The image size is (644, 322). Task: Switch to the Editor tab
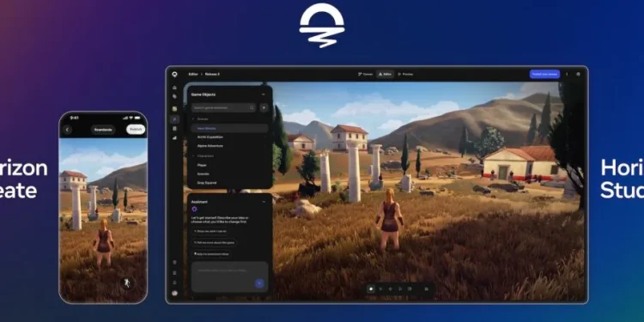tap(385, 75)
